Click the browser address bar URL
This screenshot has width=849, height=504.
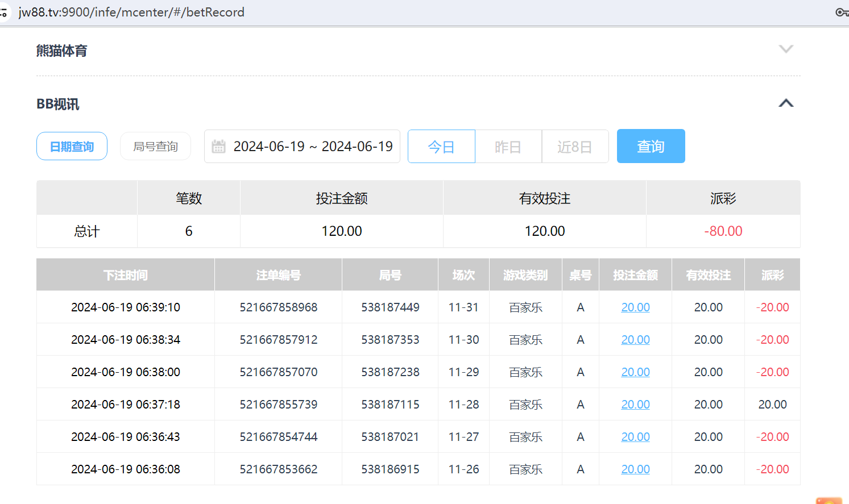pos(131,12)
